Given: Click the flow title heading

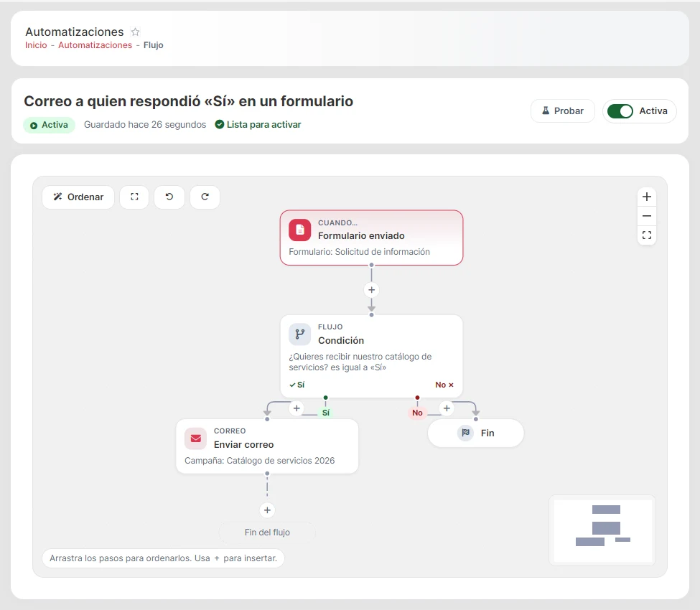Looking at the screenshot, I should (188, 101).
